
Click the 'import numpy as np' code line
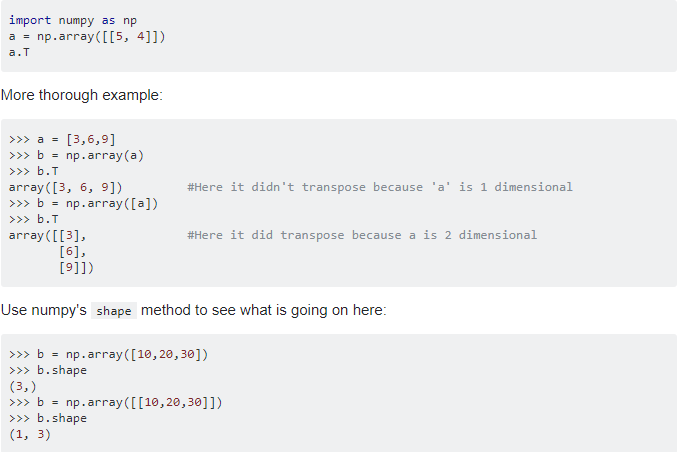click(73, 20)
